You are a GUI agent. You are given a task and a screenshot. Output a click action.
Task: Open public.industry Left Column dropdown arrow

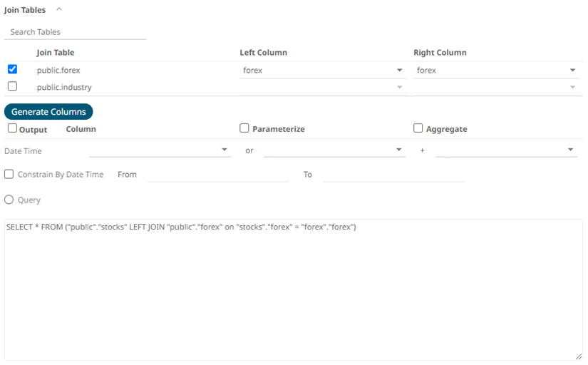[x=399, y=88]
